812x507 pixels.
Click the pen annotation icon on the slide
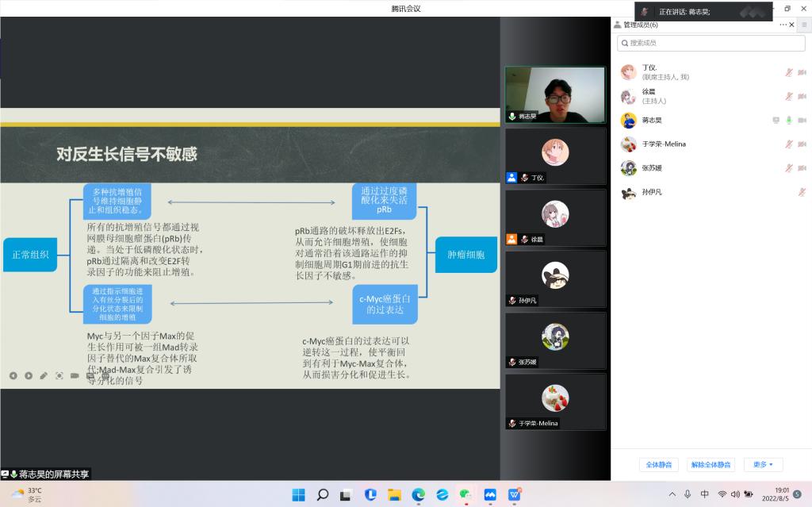click(x=44, y=375)
